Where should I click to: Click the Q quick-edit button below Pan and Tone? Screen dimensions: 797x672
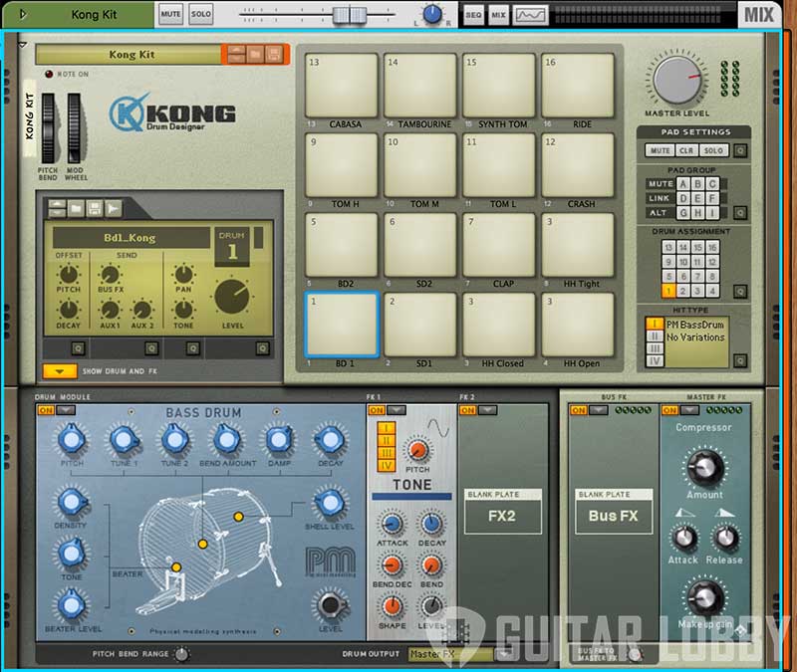pos(192,348)
